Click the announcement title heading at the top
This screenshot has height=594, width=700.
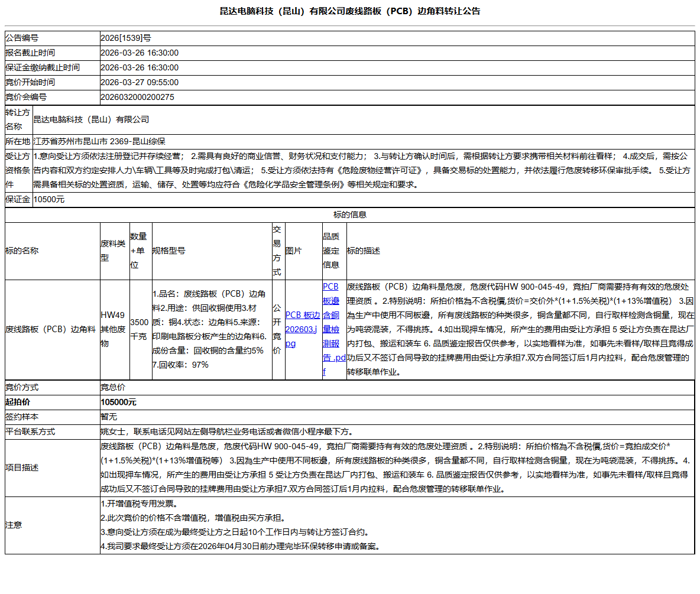pos(349,11)
